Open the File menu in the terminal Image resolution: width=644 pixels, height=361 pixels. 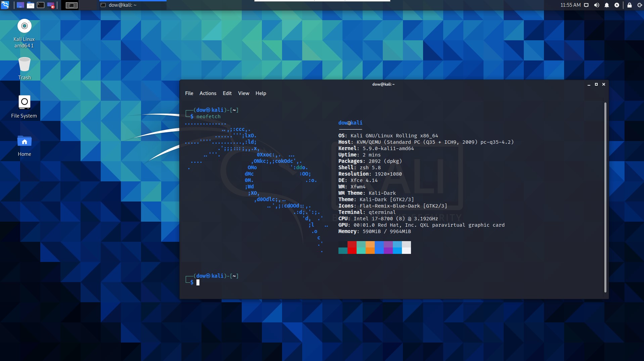tap(189, 93)
